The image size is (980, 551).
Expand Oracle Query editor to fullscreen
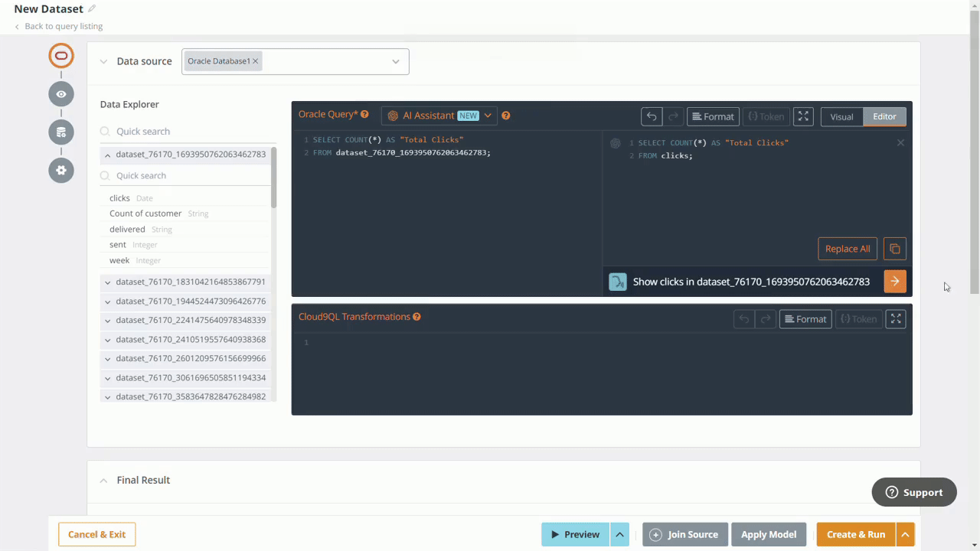tap(803, 116)
